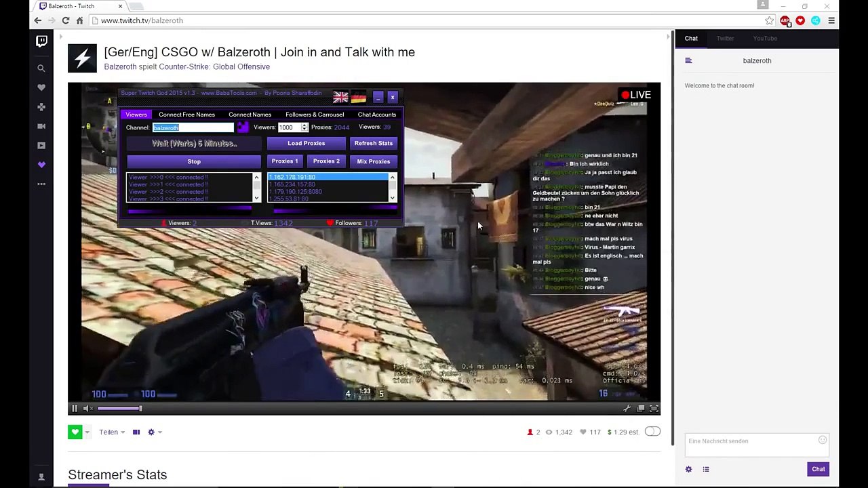
Task: Click Load Proxies button
Action: 306,143
